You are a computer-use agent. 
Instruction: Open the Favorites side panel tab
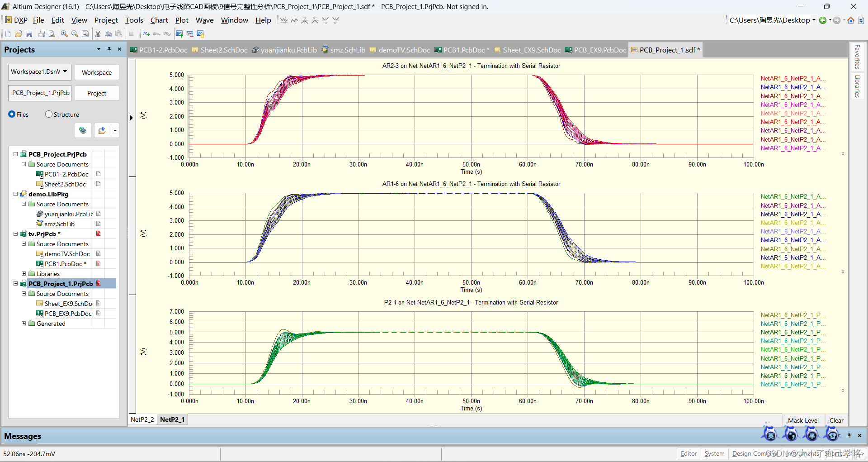tap(857, 57)
